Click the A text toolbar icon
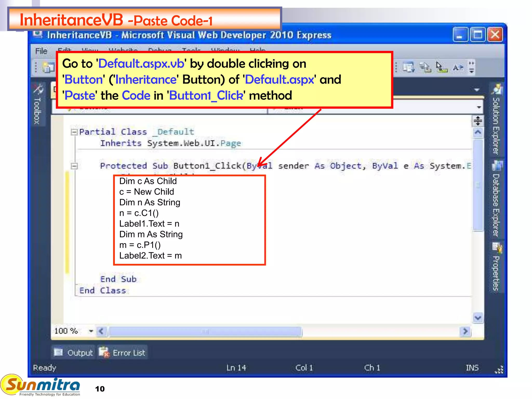This screenshot has width=532, height=399. pos(458,68)
